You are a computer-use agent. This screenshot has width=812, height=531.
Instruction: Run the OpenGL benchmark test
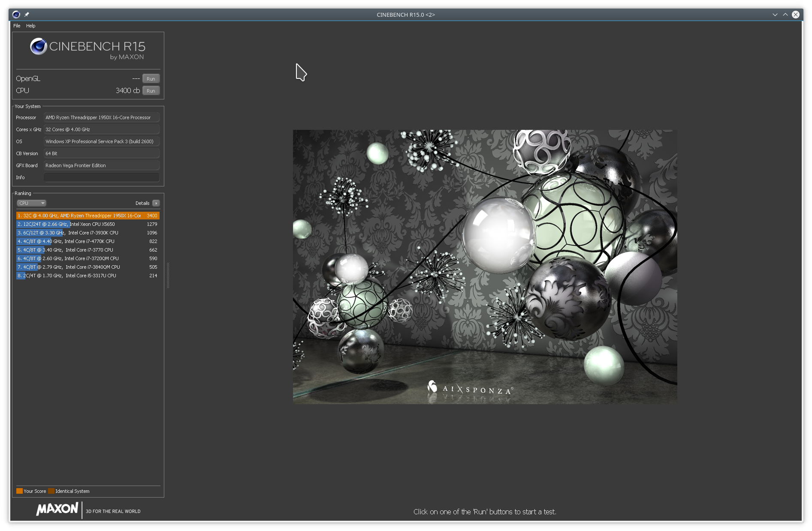[151, 79]
